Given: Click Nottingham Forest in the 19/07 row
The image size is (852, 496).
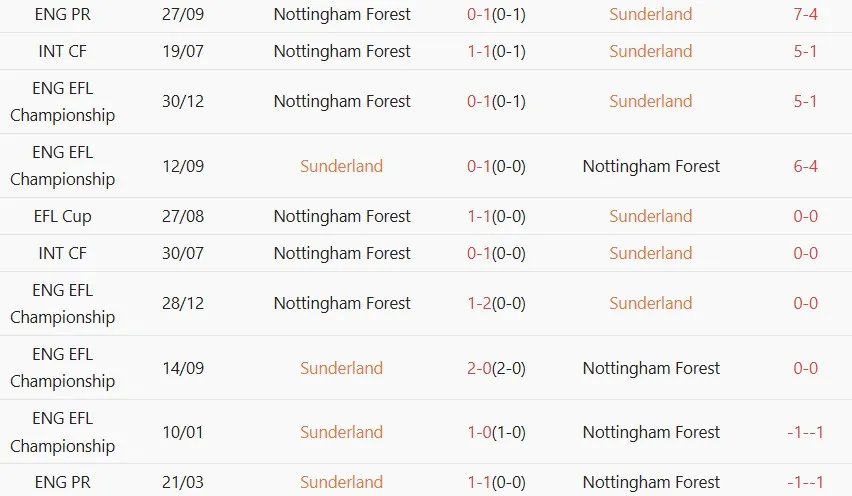Looking at the screenshot, I should pyautogui.click(x=342, y=51).
